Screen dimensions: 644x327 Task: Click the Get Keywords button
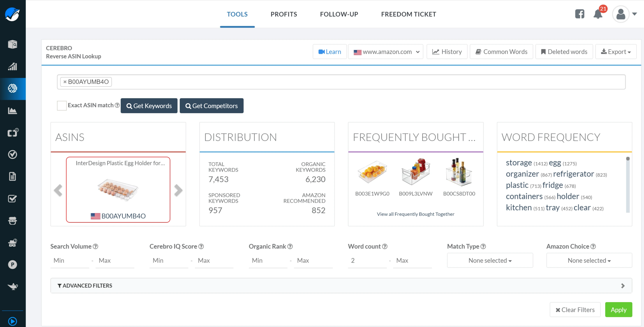pyautogui.click(x=149, y=106)
